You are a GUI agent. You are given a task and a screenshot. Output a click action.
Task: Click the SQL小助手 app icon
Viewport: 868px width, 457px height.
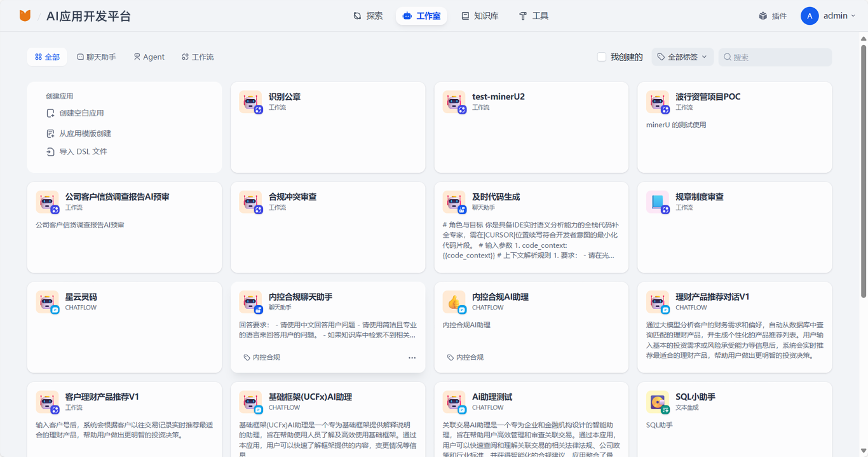(657, 402)
